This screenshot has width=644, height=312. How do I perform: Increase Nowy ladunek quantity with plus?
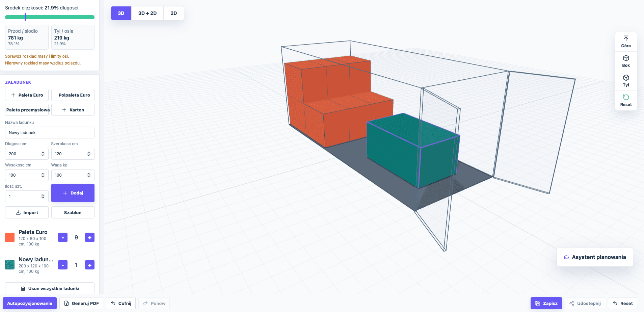coord(90,265)
